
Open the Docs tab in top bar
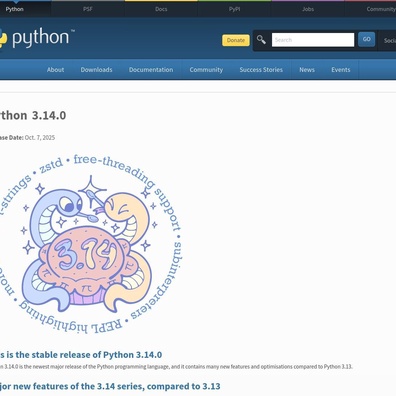[x=161, y=9]
